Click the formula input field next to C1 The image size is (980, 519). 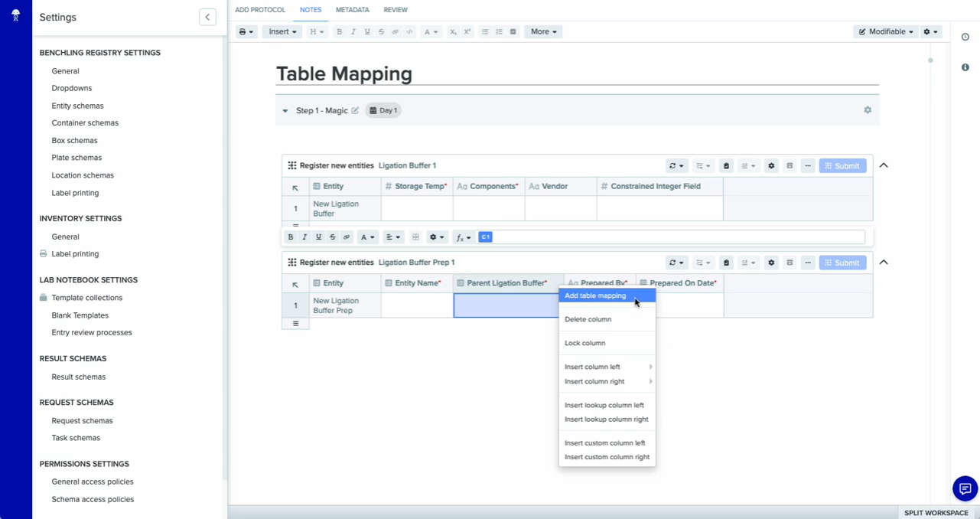(679, 237)
